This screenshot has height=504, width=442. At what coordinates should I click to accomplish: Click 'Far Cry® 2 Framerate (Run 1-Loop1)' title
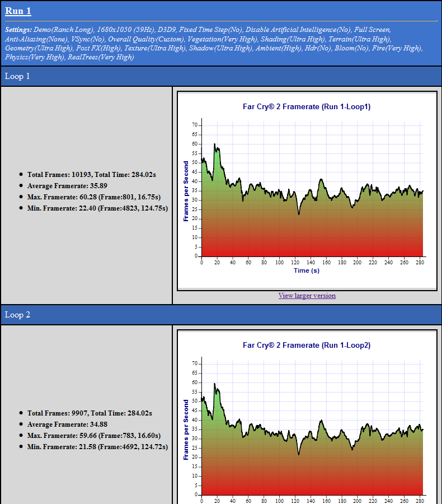pos(307,107)
